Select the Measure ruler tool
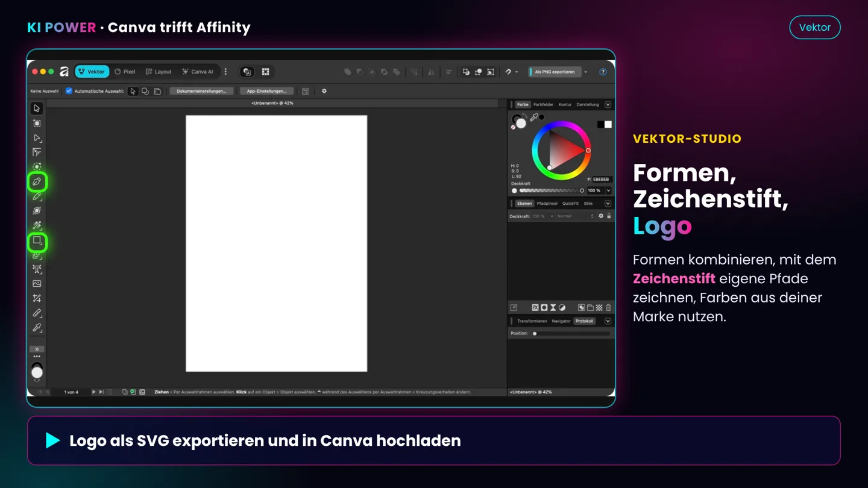This screenshot has width=868, height=488. pyautogui.click(x=37, y=313)
